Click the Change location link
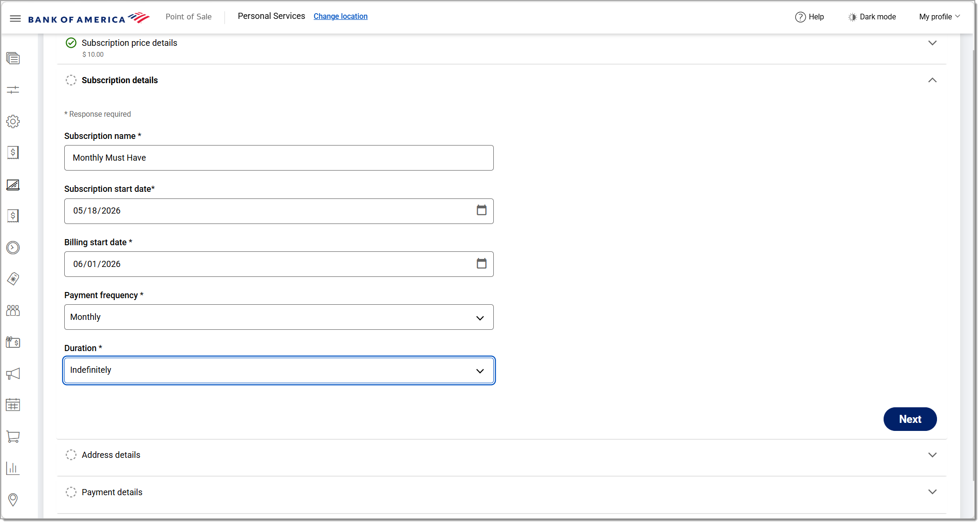980x524 pixels. pos(340,17)
